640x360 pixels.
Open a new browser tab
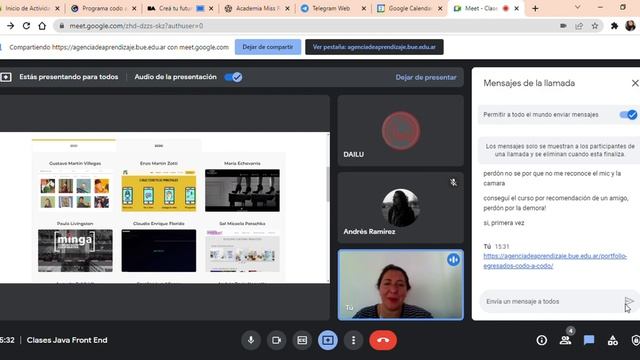pyautogui.click(x=535, y=8)
